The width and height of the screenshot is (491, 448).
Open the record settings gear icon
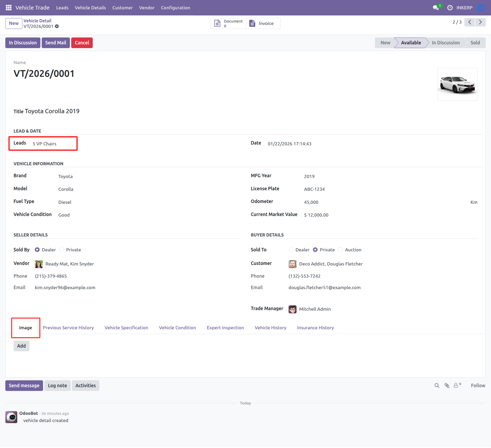57,26
